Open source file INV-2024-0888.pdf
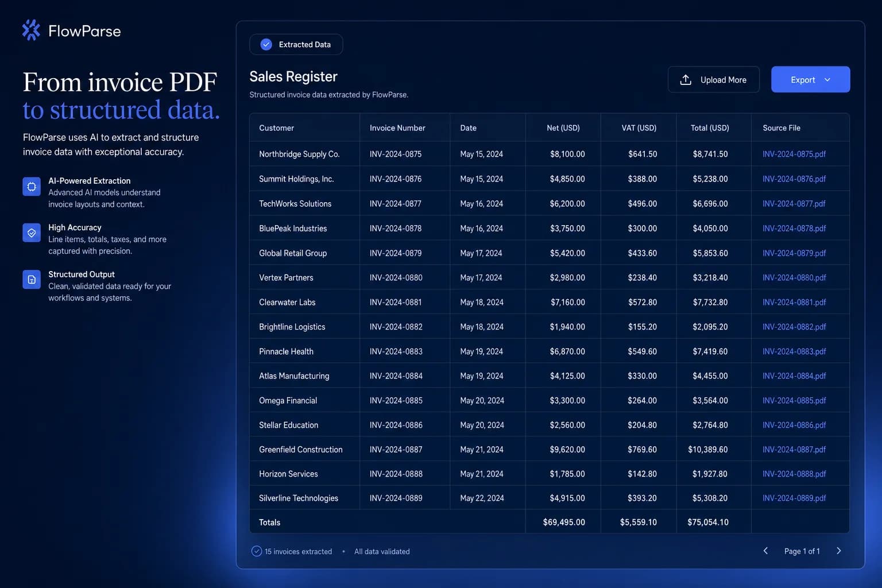The image size is (882, 588). pos(794,474)
